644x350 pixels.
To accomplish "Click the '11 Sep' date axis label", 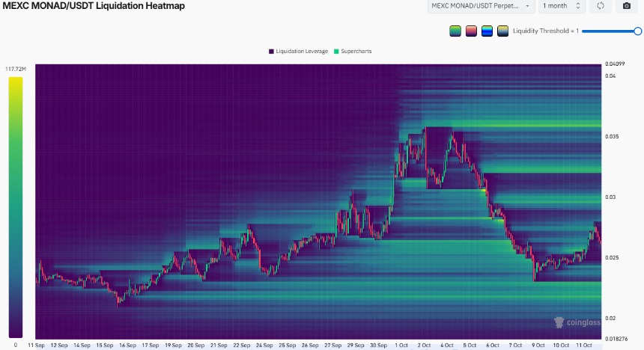I will click(36, 346).
